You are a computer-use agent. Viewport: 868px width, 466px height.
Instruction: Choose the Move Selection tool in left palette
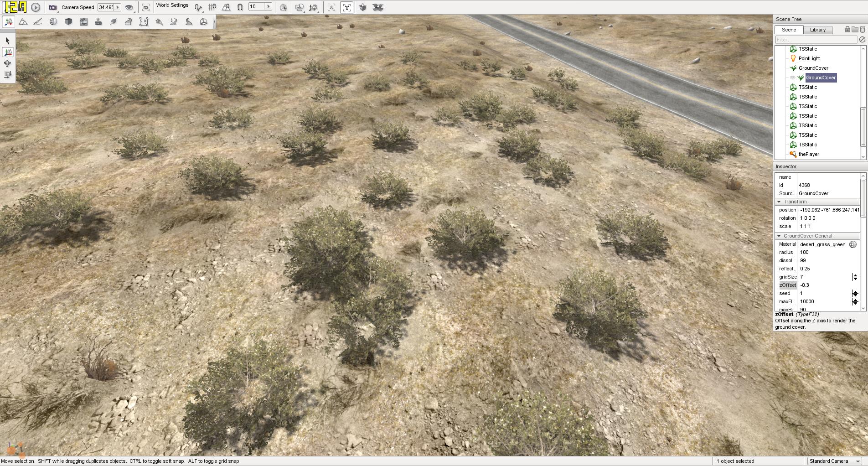click(8, 52)
